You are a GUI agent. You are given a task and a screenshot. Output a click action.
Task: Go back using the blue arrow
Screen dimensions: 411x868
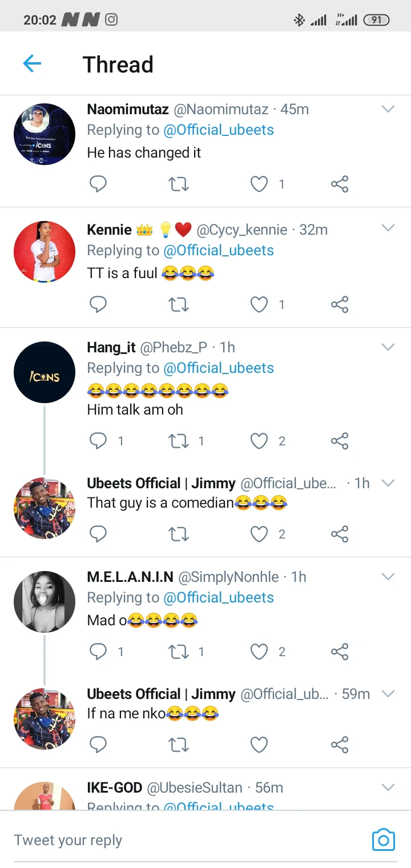[32, 64]
